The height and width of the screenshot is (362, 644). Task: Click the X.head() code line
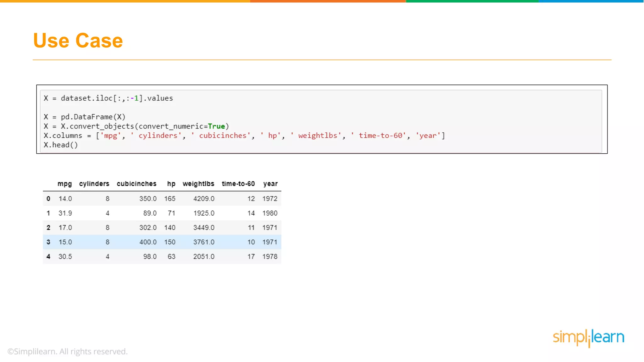[x=61, y=145]
